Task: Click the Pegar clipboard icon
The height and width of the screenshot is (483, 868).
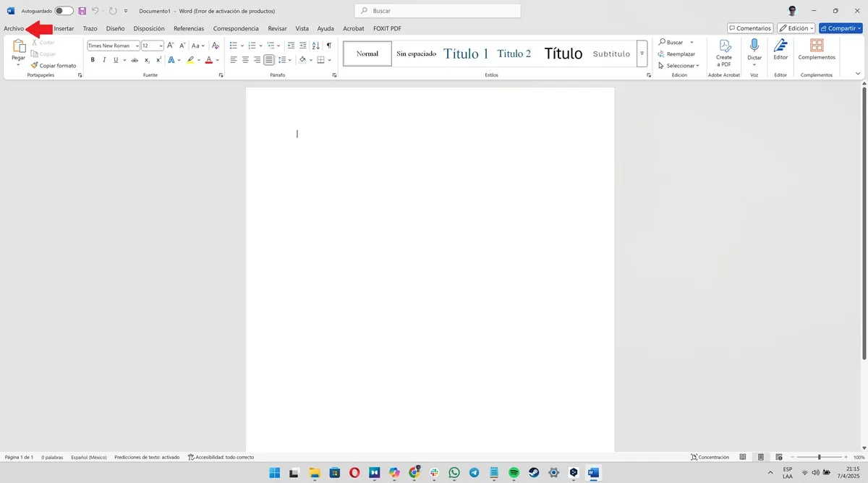Action: (x=19, y=46)
